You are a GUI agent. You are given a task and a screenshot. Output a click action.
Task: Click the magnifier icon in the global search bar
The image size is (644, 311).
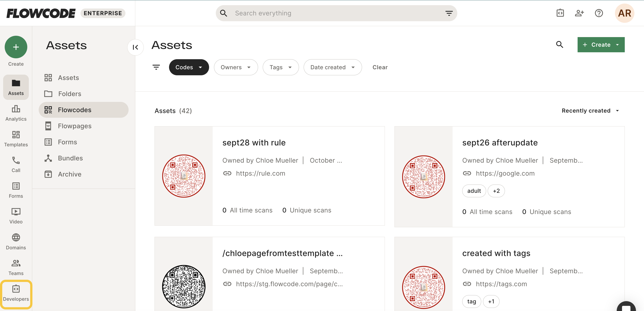coord(224,13)
